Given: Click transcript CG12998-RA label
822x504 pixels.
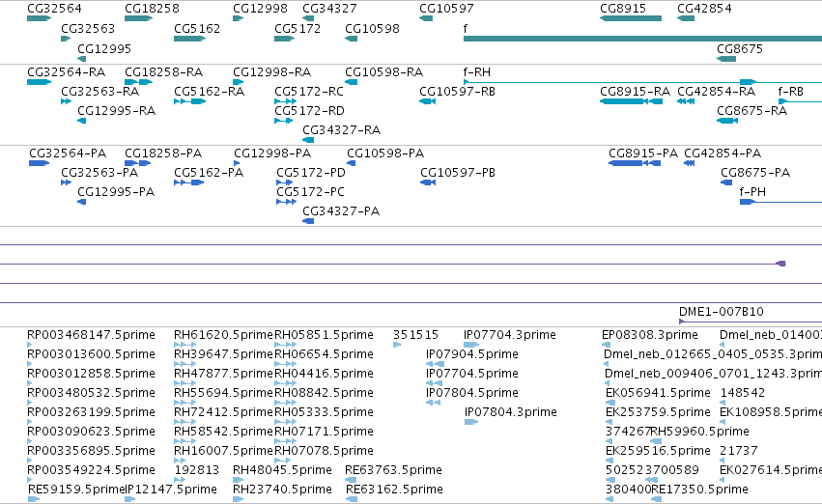Looking at the screenshot, I should coord(272,72).
